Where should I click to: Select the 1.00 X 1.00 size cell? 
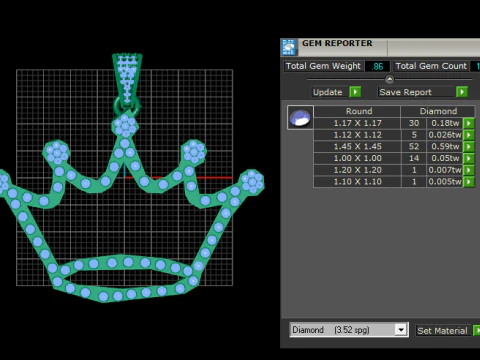(x=357, y=158)
